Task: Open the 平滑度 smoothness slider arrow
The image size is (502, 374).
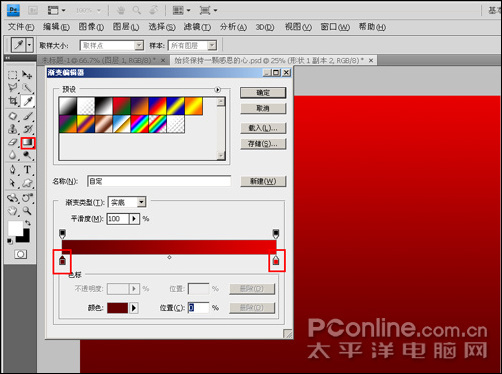Action: coord(134,219)
